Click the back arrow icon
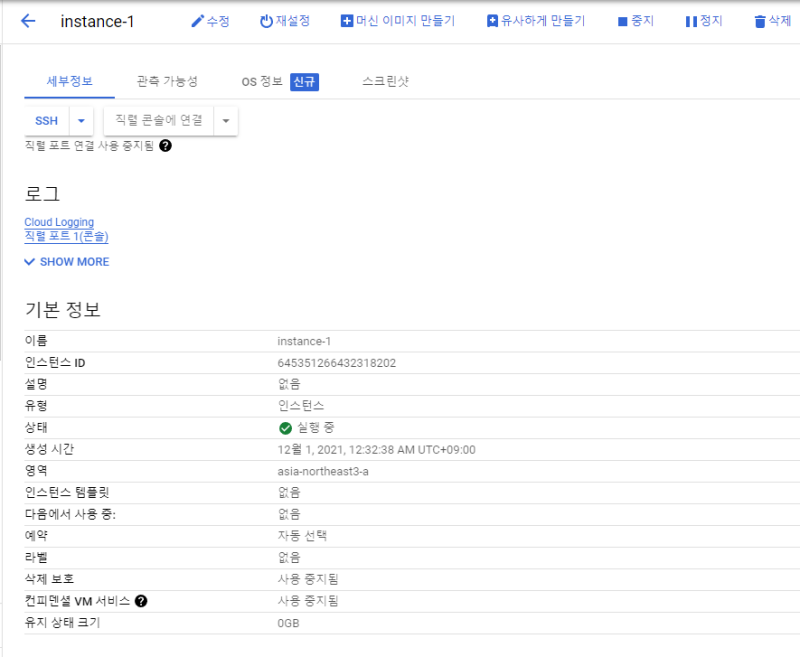800x657 pixels. pyautogui.click(x=28, y=21)
